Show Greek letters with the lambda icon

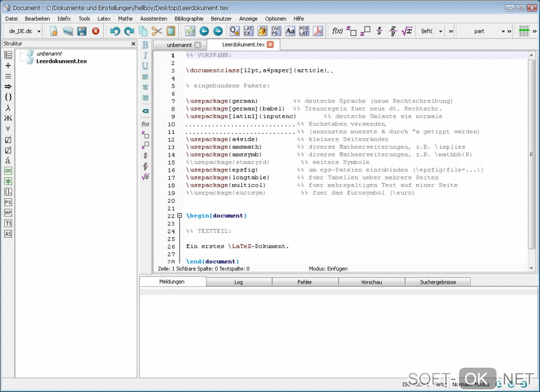tap(8, 107)
